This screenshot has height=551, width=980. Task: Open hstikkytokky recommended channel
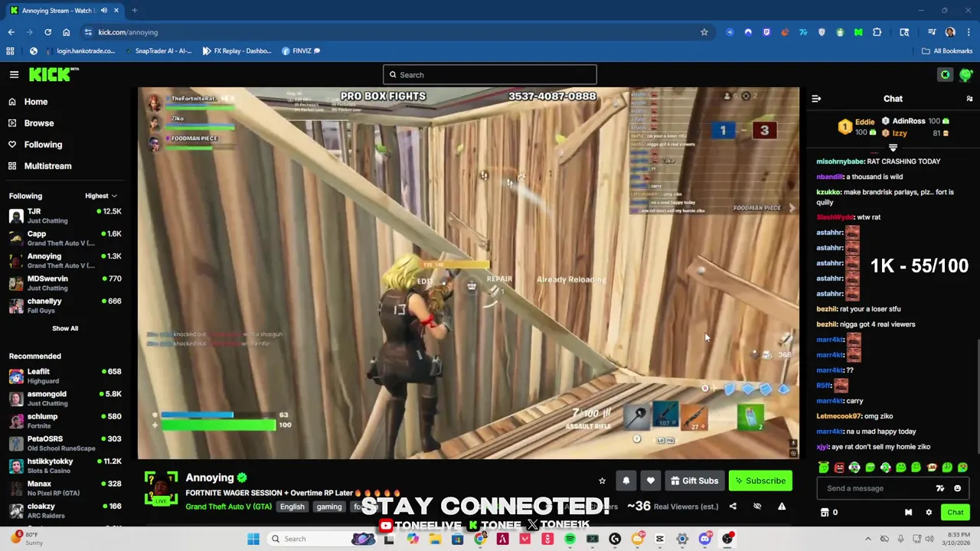[65, 465]
